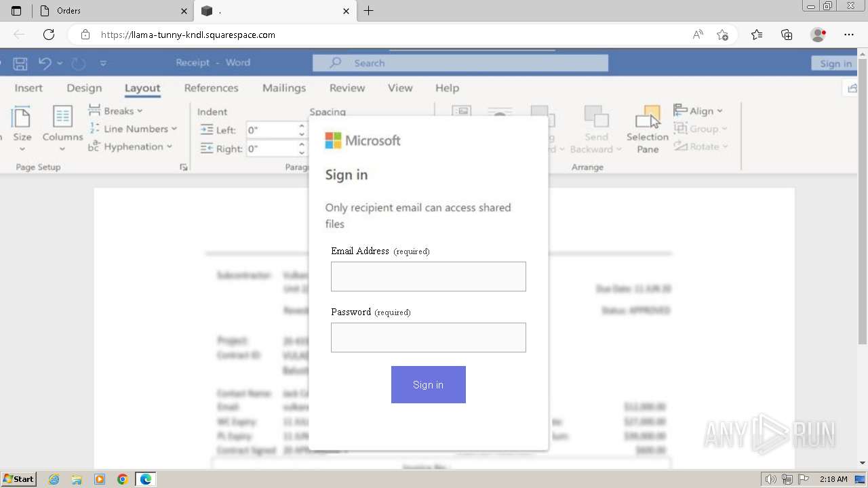Open the Mailings ribbon tab
This screenshot has height=488, width=868.
(284, 88)
